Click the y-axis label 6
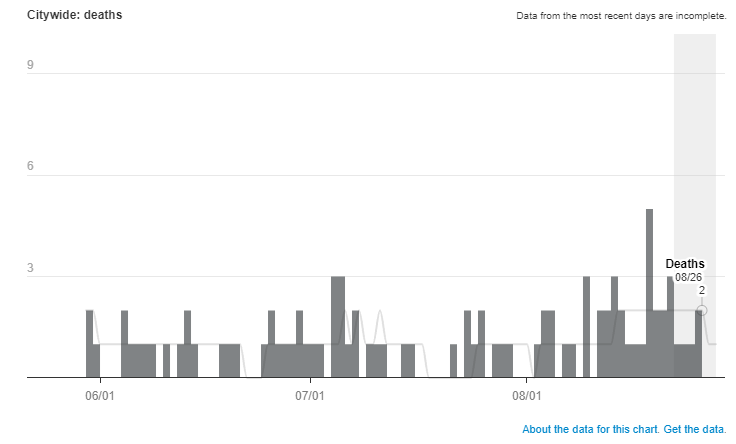736x444 pixels. 31,167
